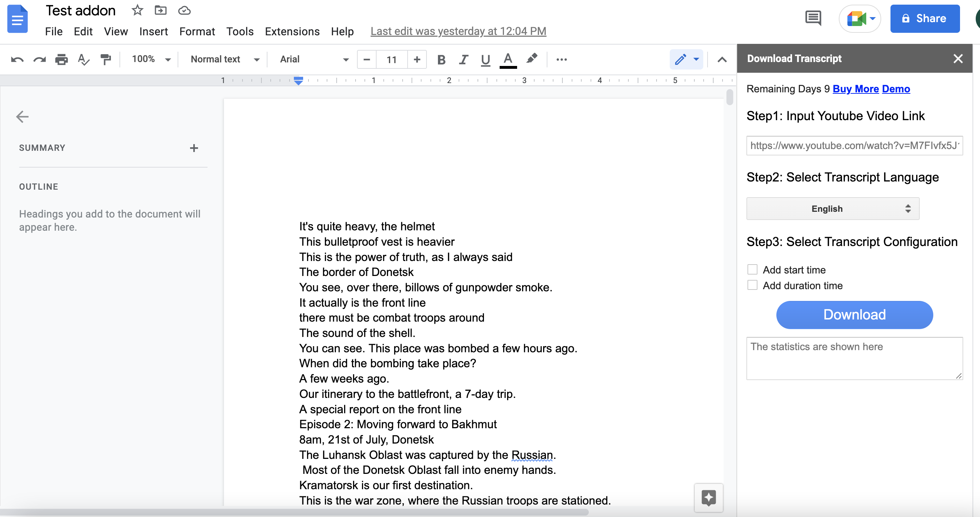Open the text color picker
Screen dimensions: 980x517
pyautogui.click(x=508, y=60)
